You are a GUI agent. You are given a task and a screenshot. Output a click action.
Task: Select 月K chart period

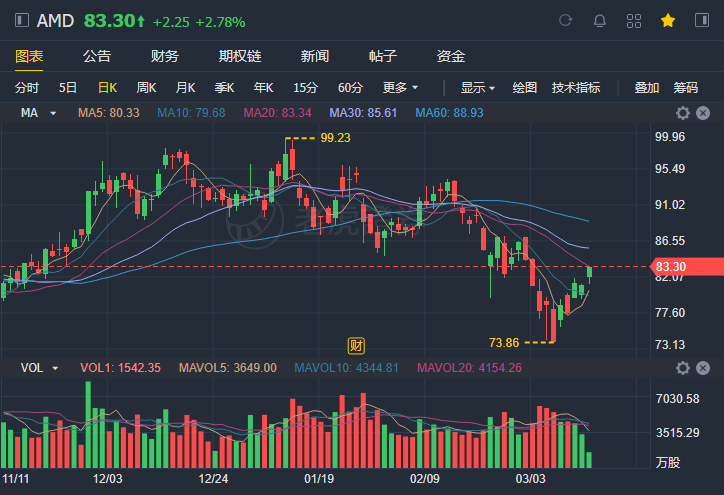(186, 87)
